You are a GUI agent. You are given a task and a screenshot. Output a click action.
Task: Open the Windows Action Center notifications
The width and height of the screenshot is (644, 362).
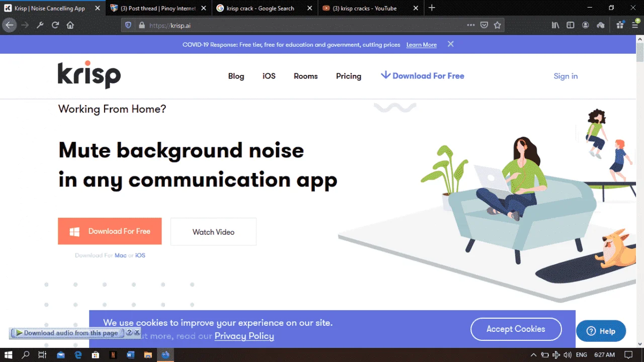628,355
